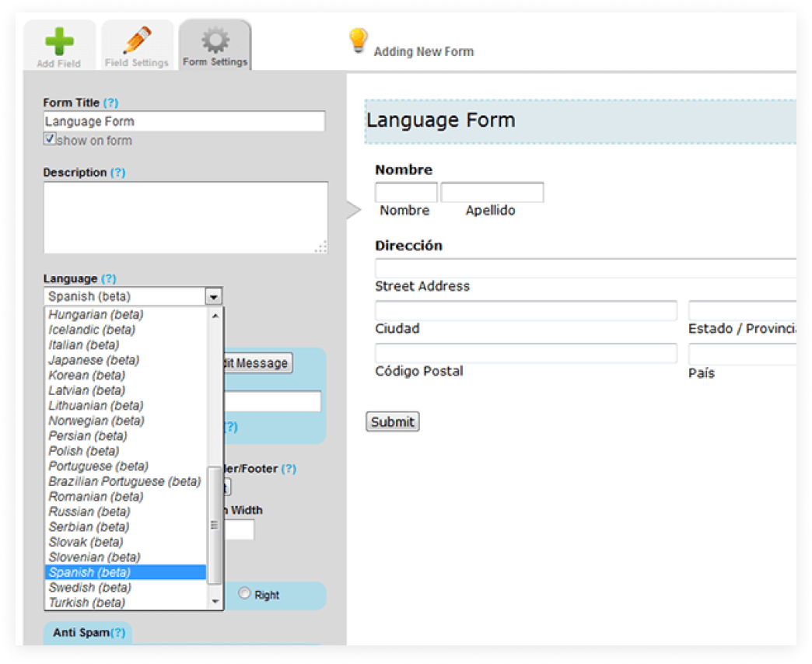Click the Dirección field label
The height and width of the screenshot is (664, 812).
(x=408, y=246)
